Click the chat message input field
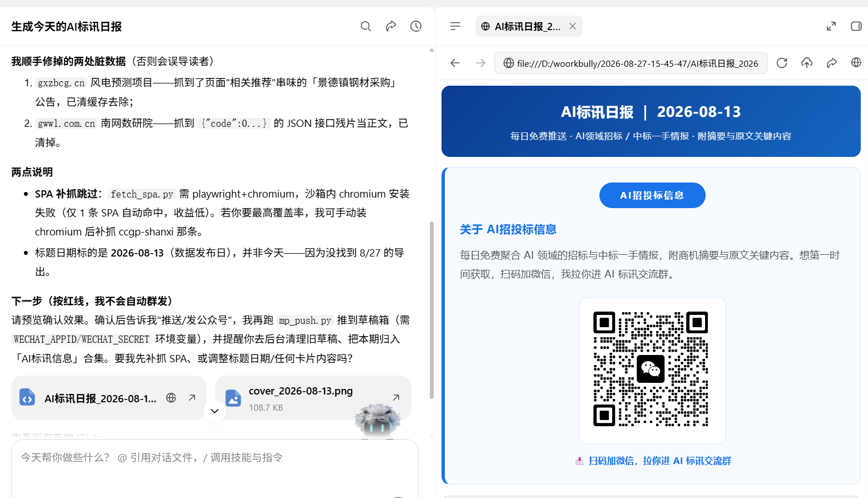This screenshot has height=498, width=868. pyautogui.click(x=215, y=469)
